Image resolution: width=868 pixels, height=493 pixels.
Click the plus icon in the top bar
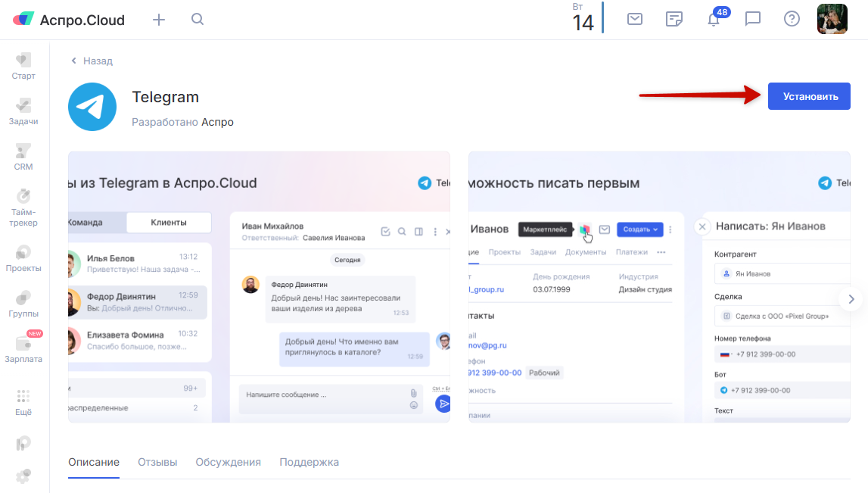159,20
